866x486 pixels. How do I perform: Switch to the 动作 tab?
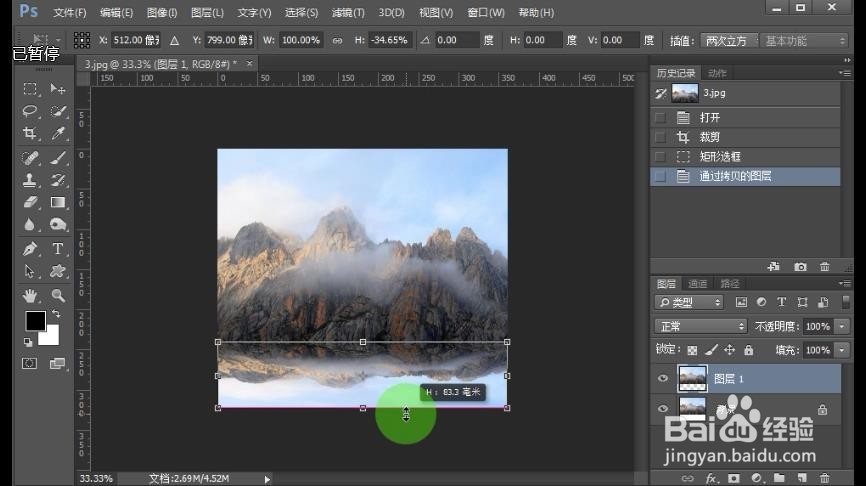(x=717, y=73)
